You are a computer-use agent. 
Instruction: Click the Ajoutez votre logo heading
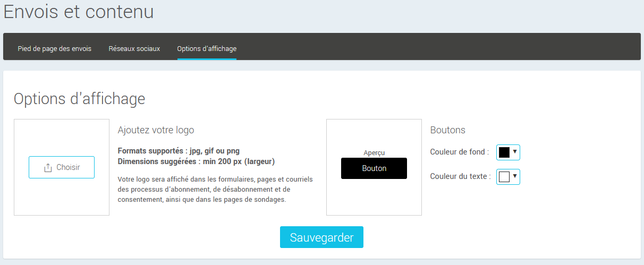coord(156,130)
